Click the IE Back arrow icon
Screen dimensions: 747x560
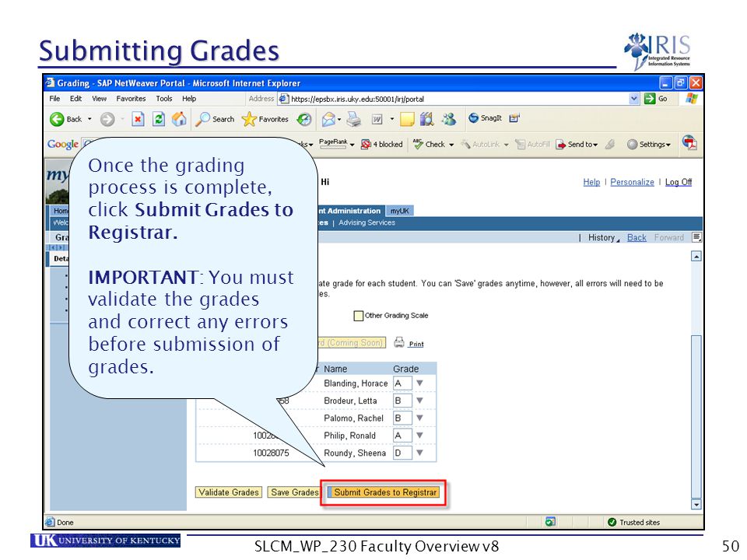click(57, 119)
